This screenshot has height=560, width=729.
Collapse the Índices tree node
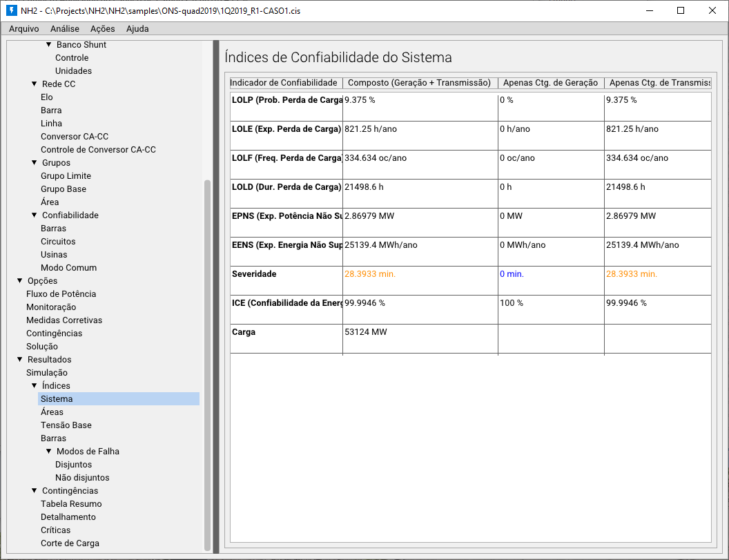(35, 385)
